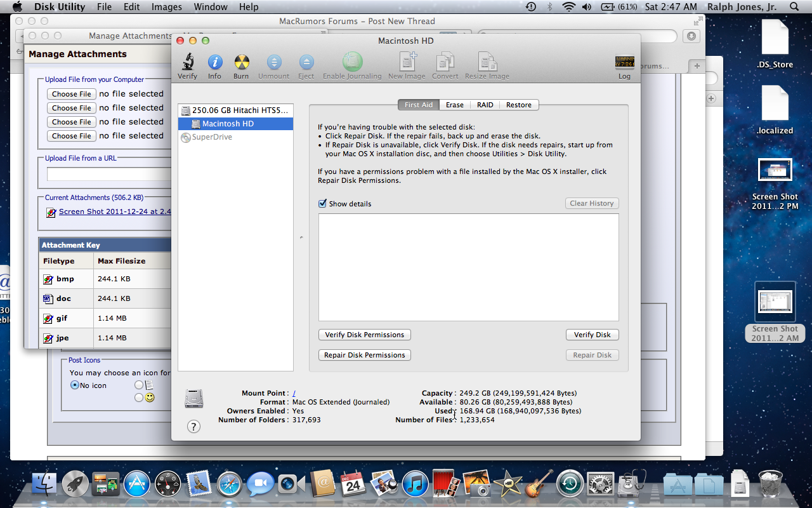
Task: Open Time Machine from the dock
Action: pyautogui.click(x=570, y=484)
